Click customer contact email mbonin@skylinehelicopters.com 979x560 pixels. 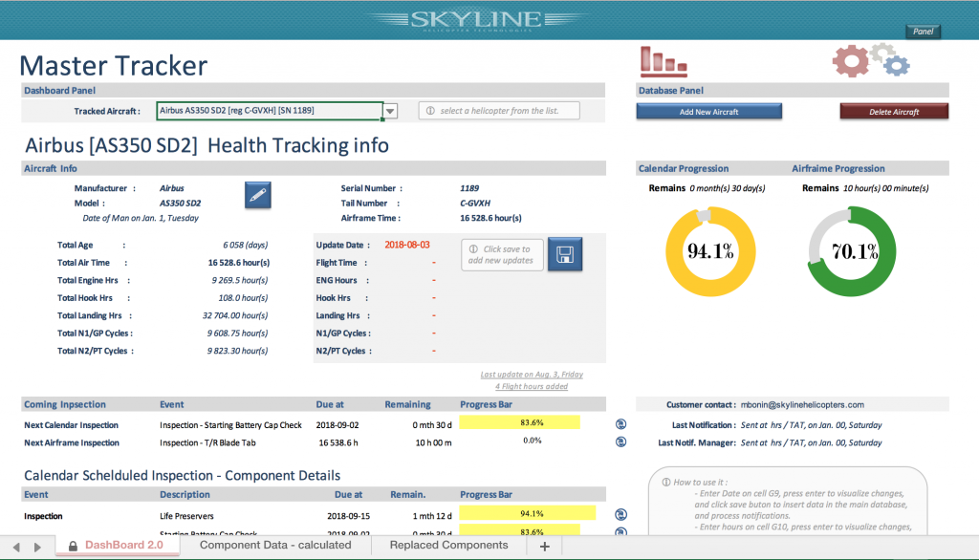tap(802, 404)
